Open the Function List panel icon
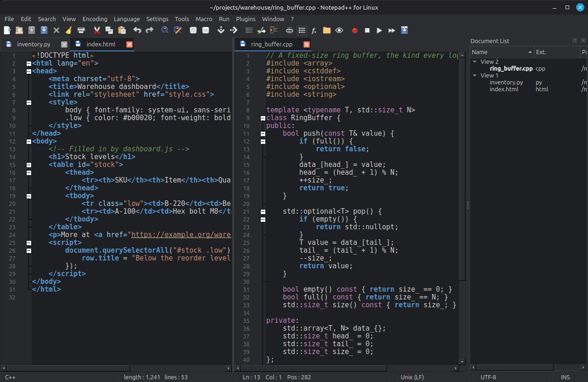Screen dimensions: 588x382 pyautogui.click(x=314, y=30)
